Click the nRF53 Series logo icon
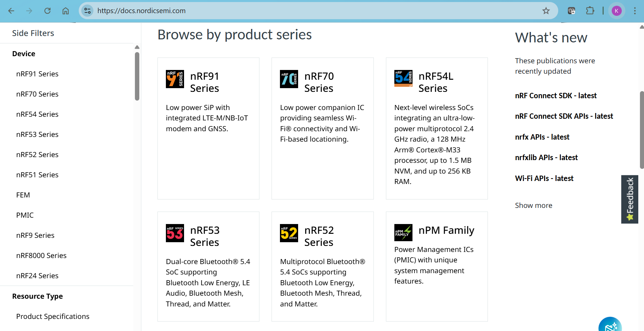 click(x=175, y=233)
